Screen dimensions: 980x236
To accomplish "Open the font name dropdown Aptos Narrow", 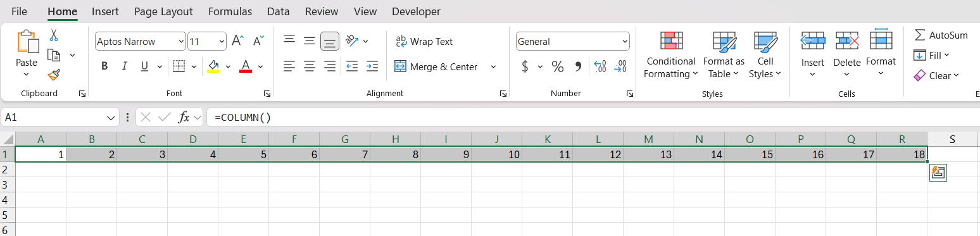I will coord(181,42).
